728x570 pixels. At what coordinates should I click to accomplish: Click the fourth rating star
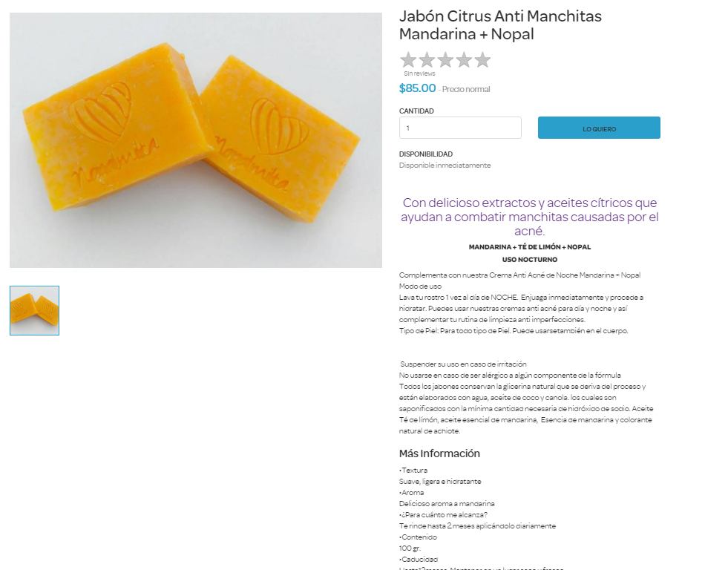[x=464, y=60]
